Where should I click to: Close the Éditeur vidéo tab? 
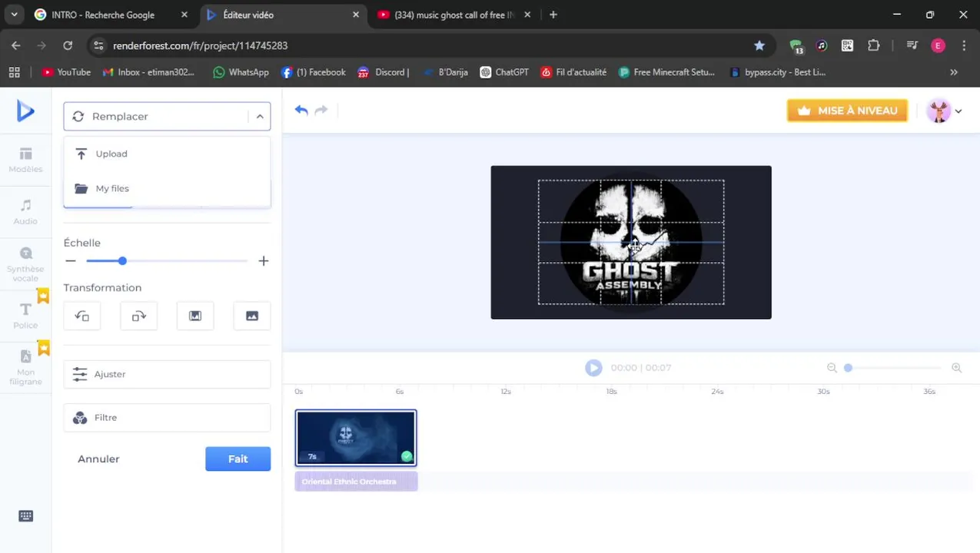tap(357, 15)
